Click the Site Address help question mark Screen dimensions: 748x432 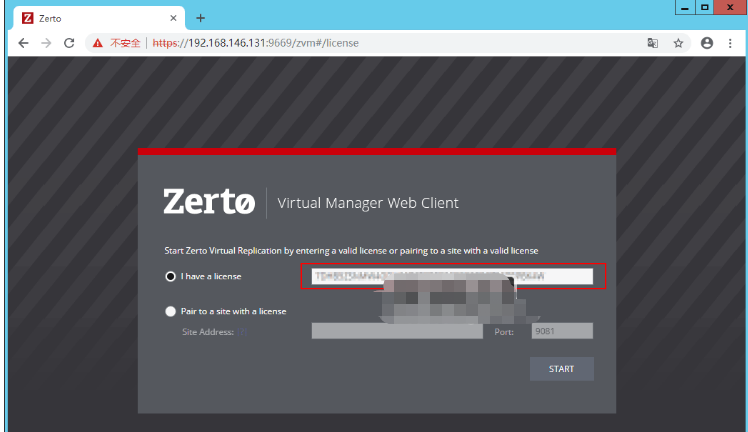click(242, 332)
